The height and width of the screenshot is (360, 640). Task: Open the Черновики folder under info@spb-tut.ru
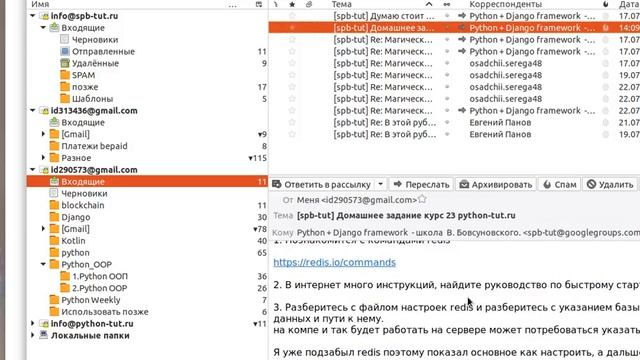(x=95, y=40)
